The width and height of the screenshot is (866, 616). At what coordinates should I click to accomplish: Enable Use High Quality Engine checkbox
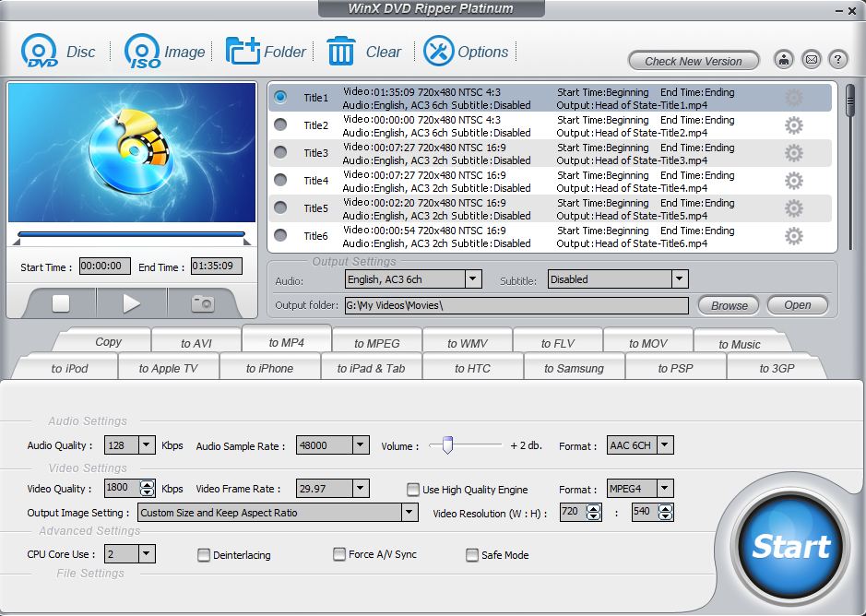point(412,490)
